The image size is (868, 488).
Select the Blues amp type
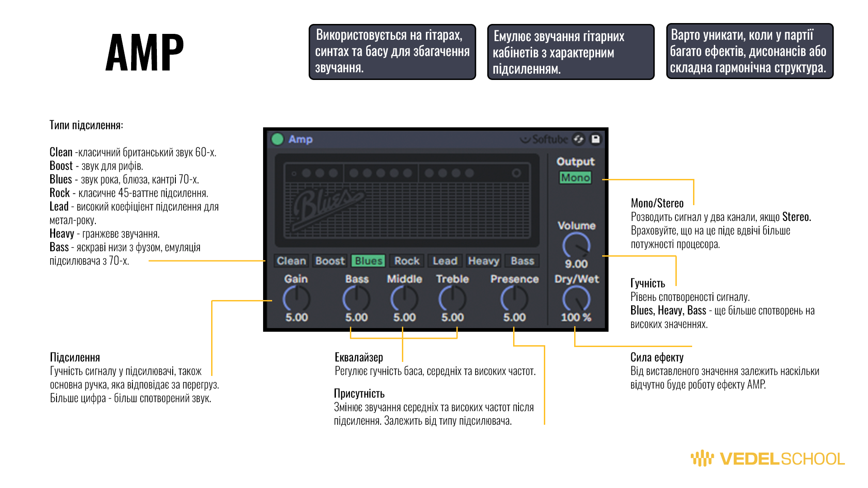[368, 261]
